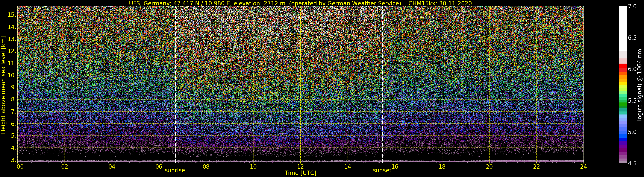The width and height of the screenshot is (644, 177).
Task: Click the '18' hour tick on time axis
Action: tap(442, 166)
